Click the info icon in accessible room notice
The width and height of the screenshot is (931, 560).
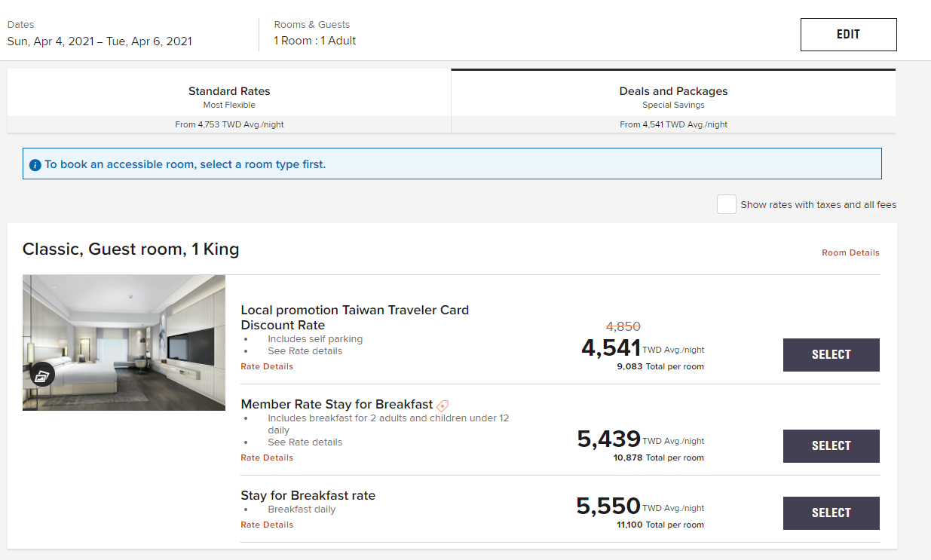click(x=35, y=165)
